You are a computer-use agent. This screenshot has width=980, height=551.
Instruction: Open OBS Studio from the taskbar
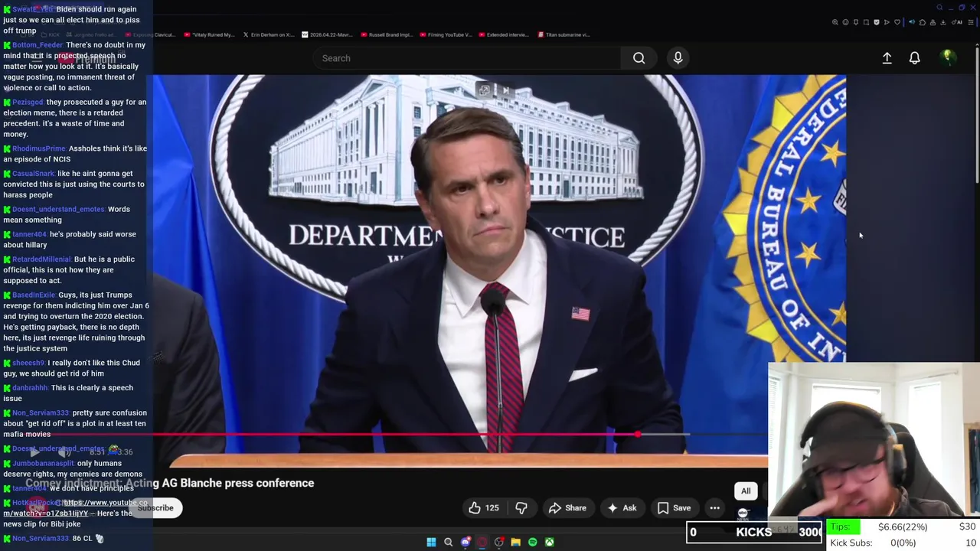point(499,542)
